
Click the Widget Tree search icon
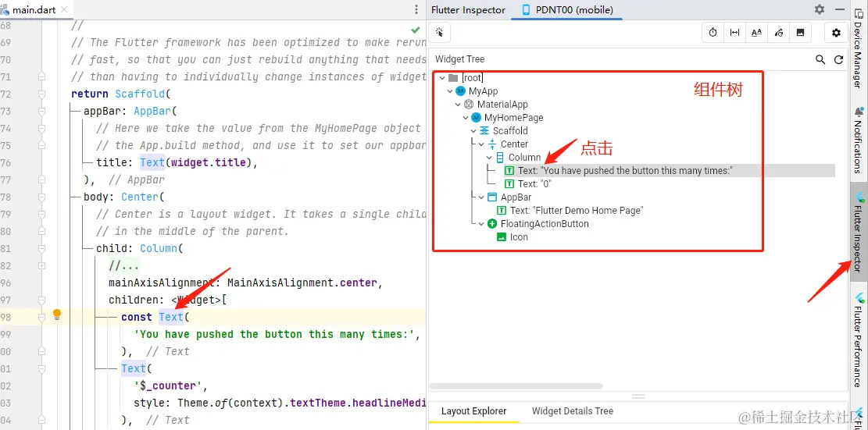coord(820,59)
